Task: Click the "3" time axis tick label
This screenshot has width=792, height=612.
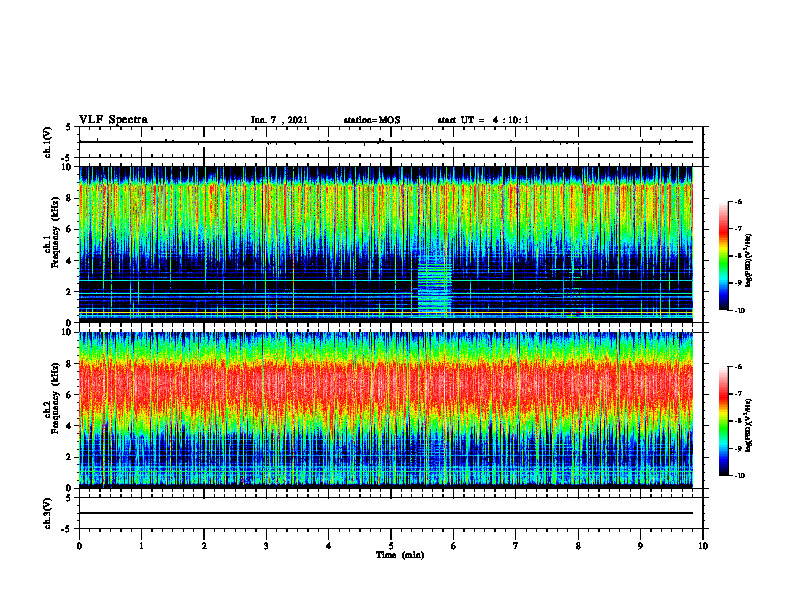Action: (x=266, y=546)
